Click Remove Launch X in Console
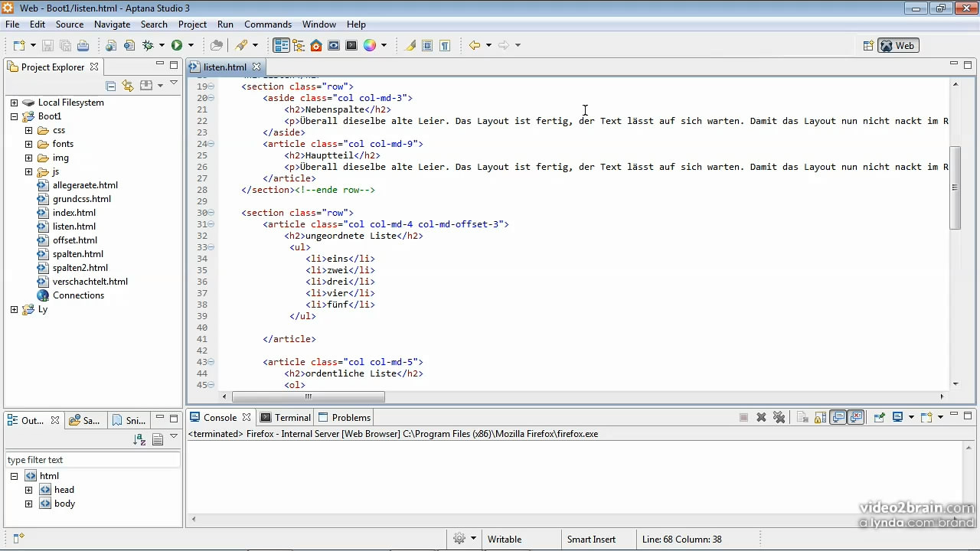 coord(761,417)
